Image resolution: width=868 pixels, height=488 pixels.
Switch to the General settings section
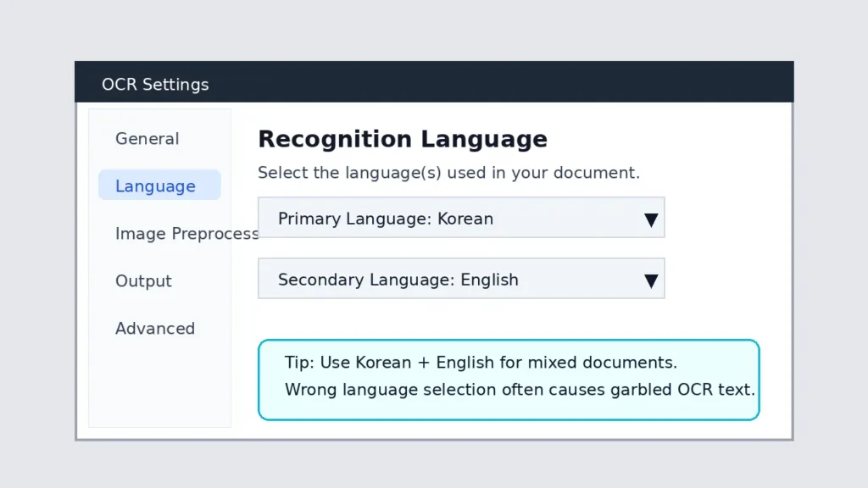(147, 138)
